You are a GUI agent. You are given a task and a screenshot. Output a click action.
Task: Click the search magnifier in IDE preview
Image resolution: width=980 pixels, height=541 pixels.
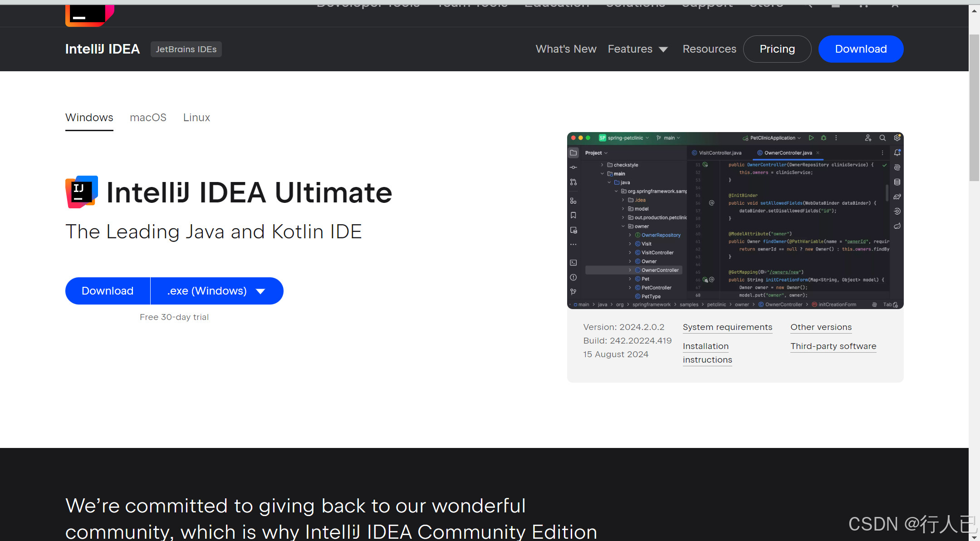(882, 138)
